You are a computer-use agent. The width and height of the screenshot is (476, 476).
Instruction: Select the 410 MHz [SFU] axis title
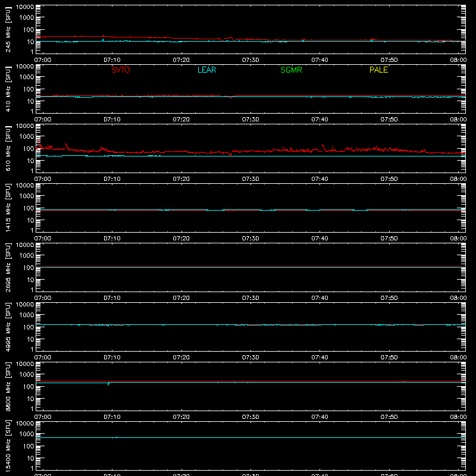(8, 89)
